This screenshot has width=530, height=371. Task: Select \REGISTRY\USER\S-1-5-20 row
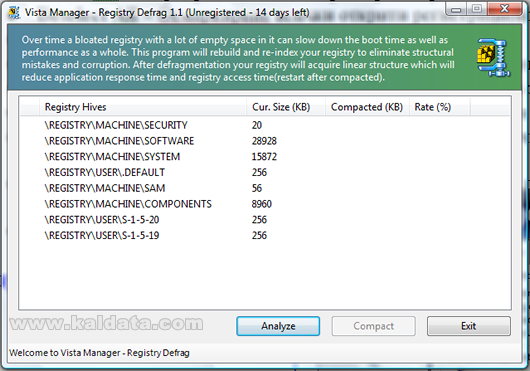click(265, 220)
